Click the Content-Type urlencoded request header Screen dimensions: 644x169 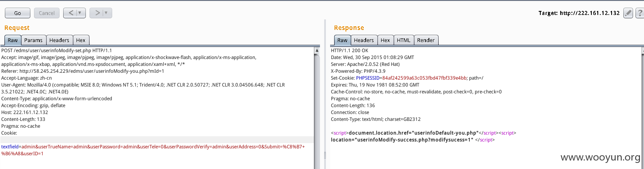pyautogui.click(x=57, y=99)
